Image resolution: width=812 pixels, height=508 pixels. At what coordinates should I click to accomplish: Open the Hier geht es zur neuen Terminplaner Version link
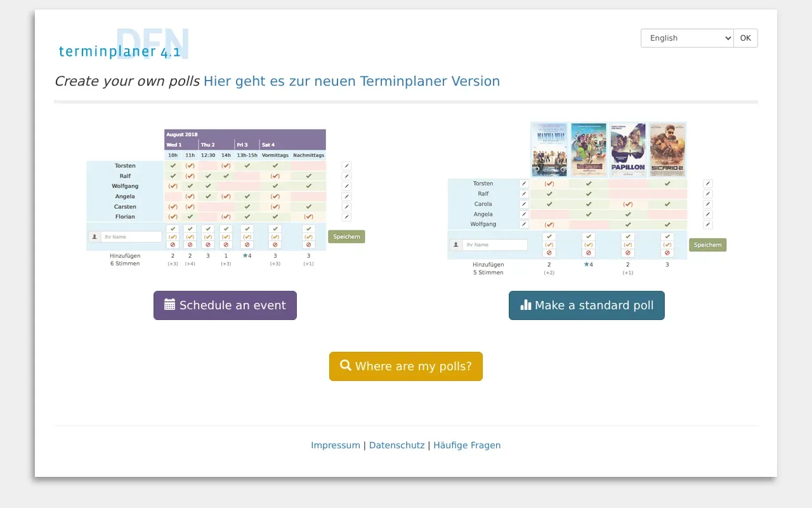tap(351, 81)
